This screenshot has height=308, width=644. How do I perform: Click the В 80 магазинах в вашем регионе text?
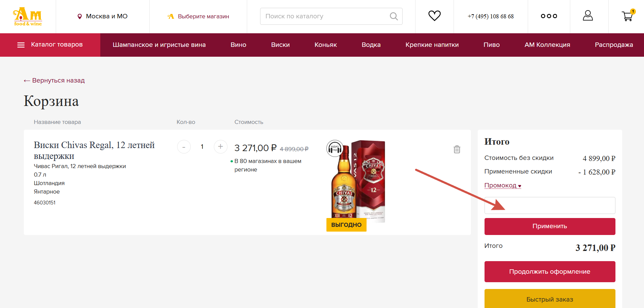(x=268, y=165)
